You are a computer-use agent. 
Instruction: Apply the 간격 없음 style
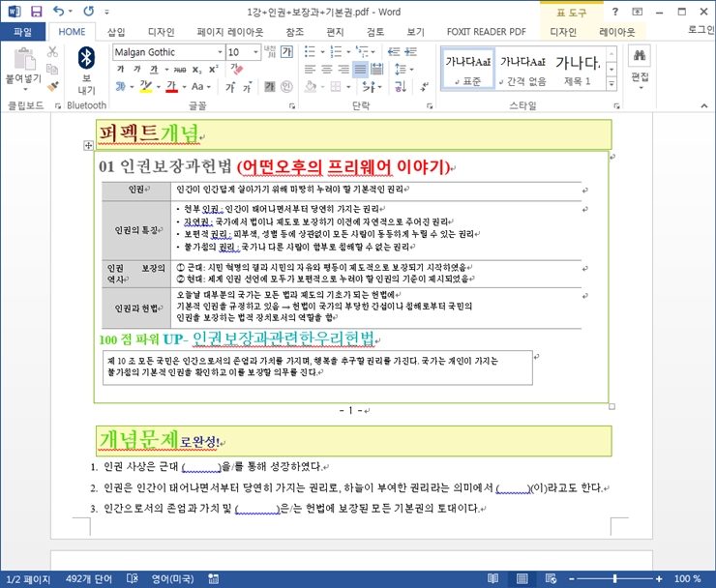(522, 69)
